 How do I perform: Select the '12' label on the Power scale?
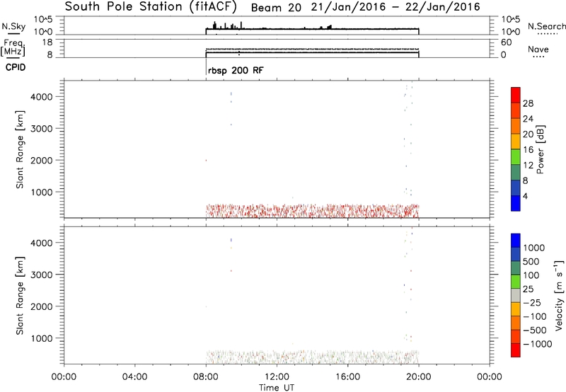[x=528, y=166]
